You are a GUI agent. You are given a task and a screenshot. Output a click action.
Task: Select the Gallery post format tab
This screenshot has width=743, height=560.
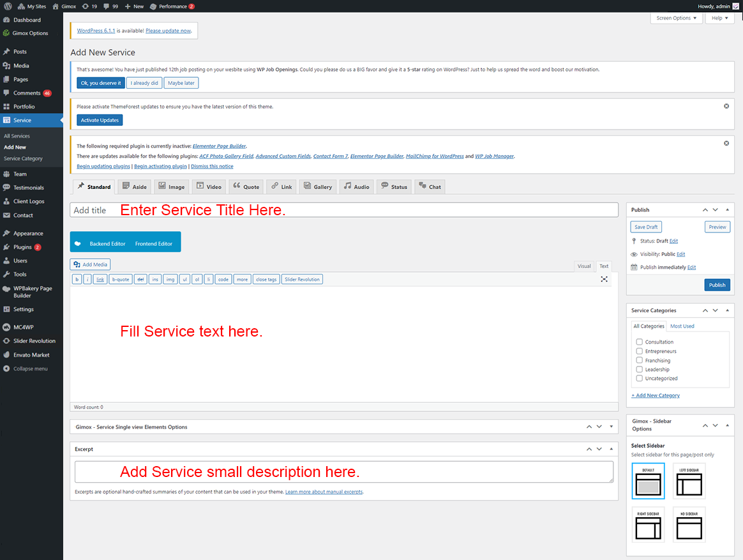317,186
